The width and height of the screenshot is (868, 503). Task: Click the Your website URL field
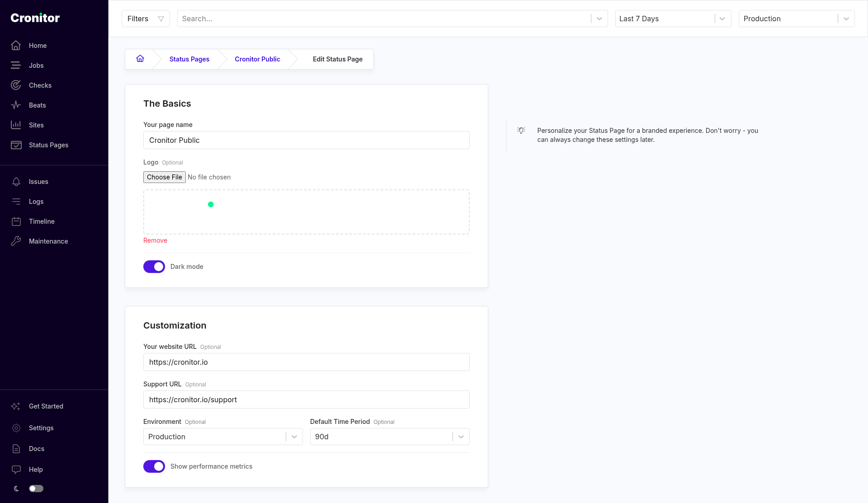pyautogui.click(x=307, y=362)
